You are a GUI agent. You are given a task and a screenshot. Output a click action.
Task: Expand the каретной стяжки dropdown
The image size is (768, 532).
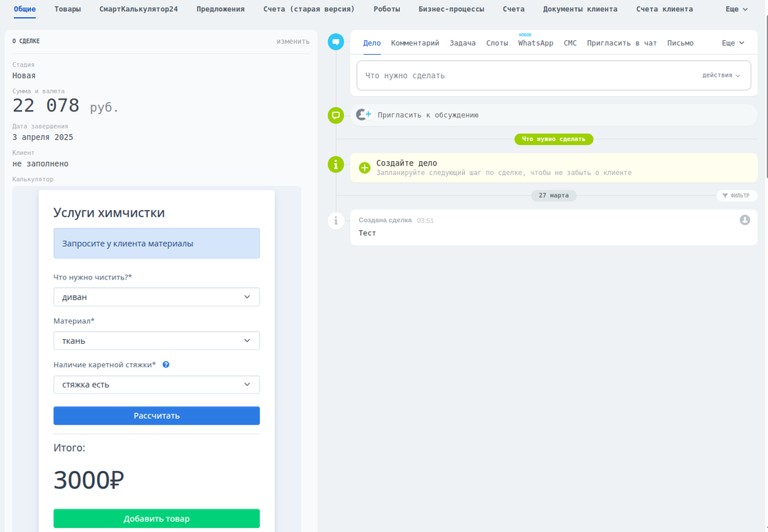156,385
